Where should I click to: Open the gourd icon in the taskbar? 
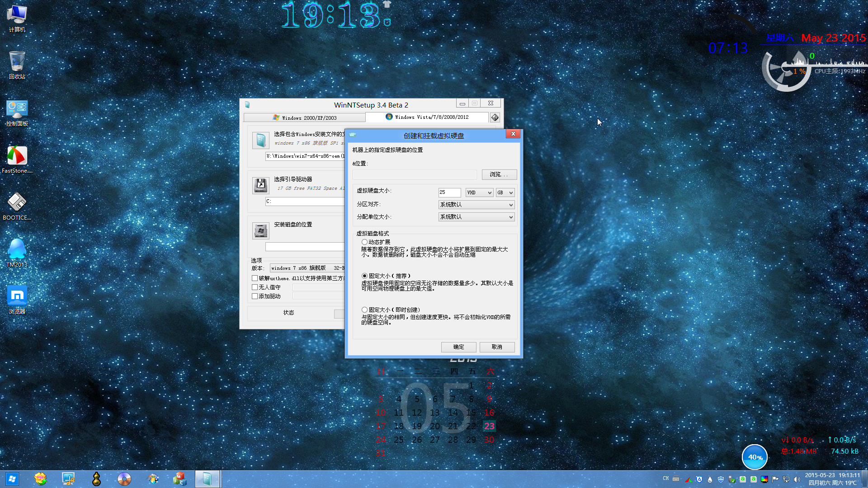[96, 479]
